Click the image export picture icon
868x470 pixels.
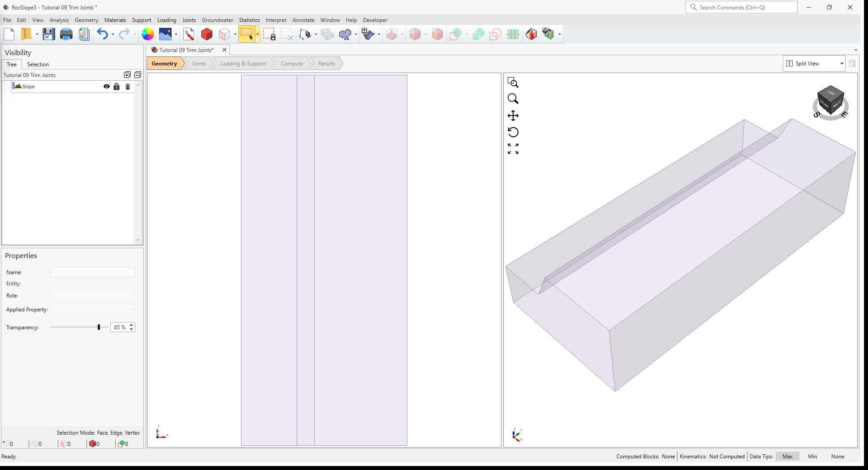(x=165, y=34)
